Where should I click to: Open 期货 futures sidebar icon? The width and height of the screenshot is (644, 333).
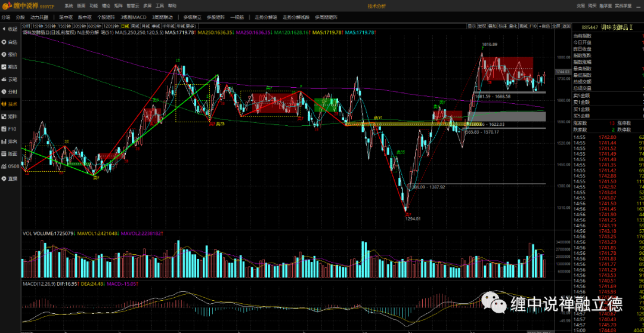(10, 67)
